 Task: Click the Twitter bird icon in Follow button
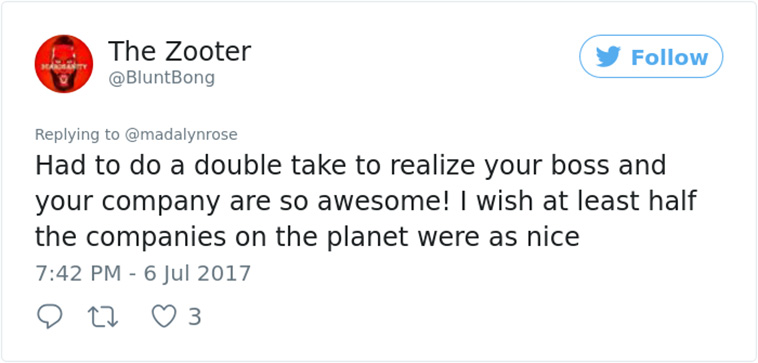[x=608, y=57]
